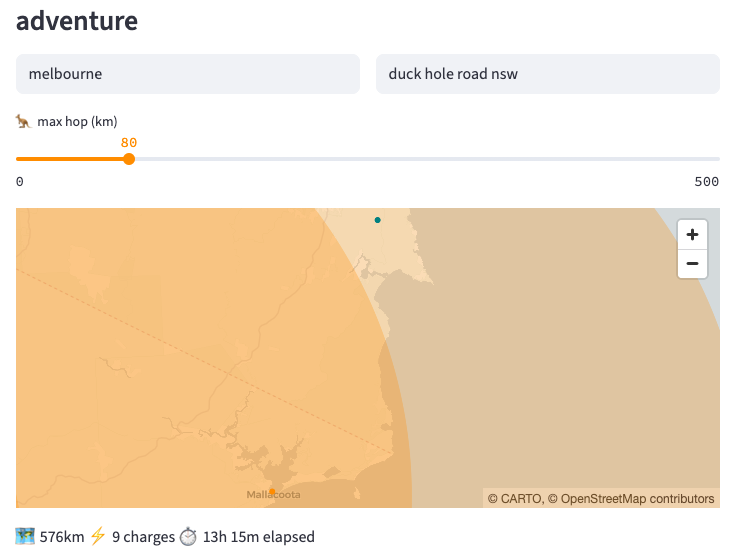This screenshot has height=560, width=739.
Task: Click the orange marker dot at Mallacoota
Action: coord(272,492)
